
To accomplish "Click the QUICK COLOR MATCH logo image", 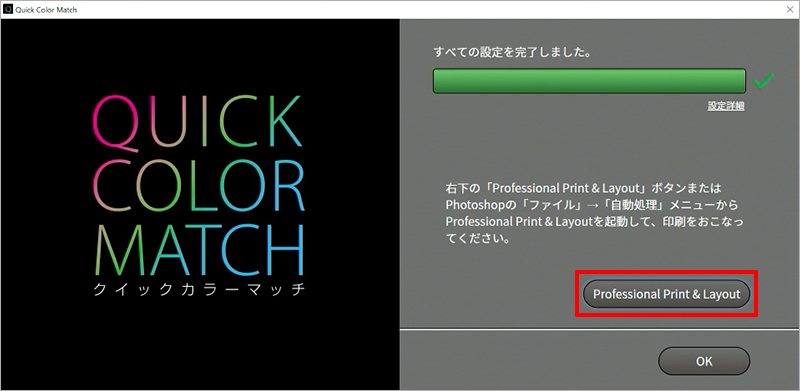I will pos(199,186).
